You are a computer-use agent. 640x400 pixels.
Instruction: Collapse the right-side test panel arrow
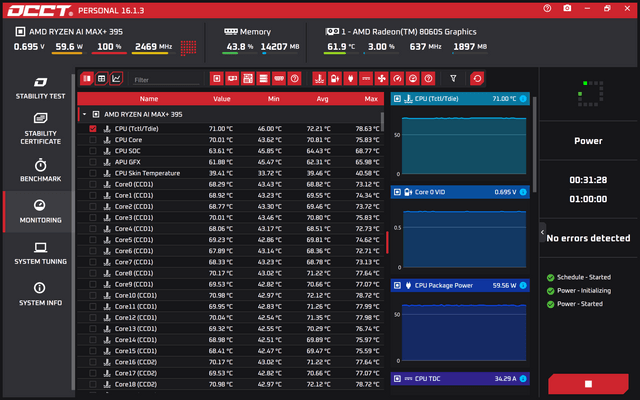542,232
